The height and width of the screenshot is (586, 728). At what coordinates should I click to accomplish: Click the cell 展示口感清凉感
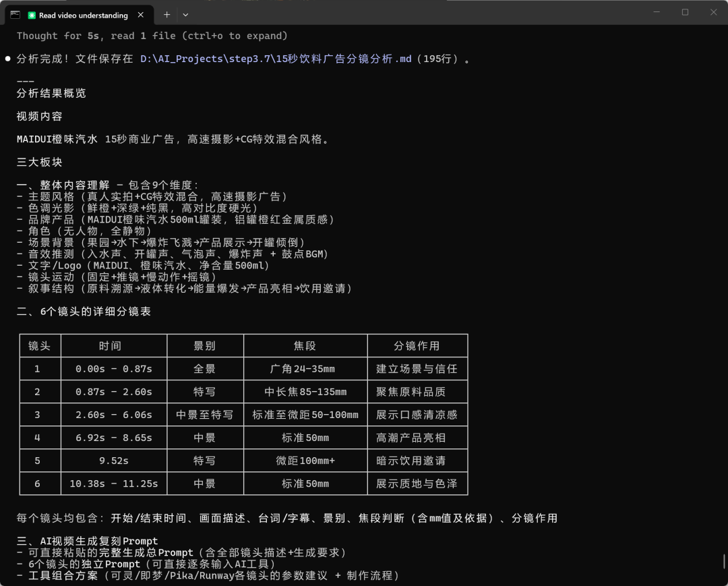click(x=417, y=415)
